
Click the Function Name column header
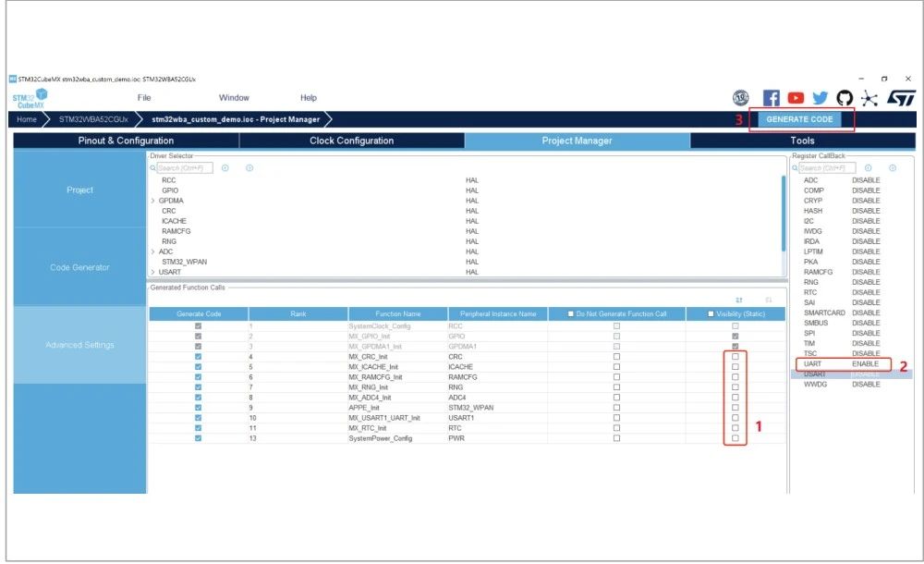click(x=397, y=313)
